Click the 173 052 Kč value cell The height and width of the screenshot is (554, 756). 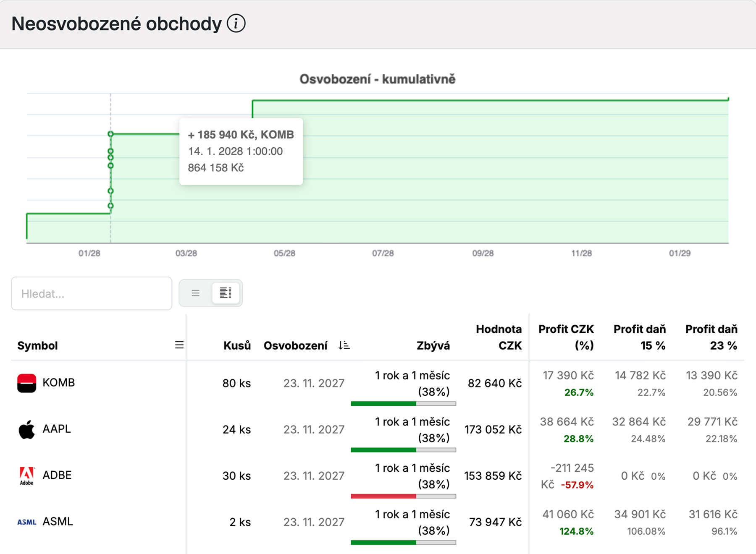pyautogui.click(x=493, y=429)
